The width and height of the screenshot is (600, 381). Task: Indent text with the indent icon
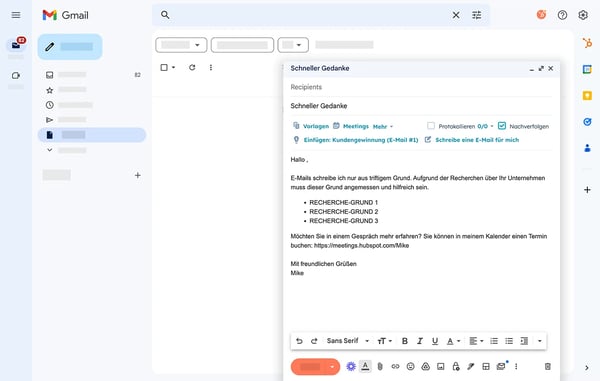coord(524,341)
